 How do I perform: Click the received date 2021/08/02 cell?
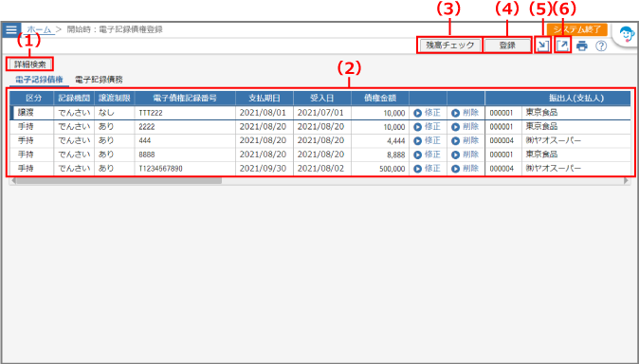[322, 169]
